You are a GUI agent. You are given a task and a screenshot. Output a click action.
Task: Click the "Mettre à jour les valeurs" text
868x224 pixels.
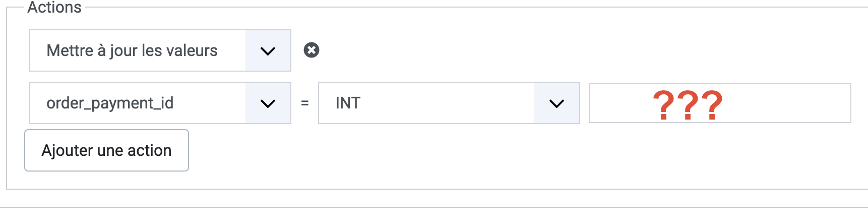click(x=132, y=50)
